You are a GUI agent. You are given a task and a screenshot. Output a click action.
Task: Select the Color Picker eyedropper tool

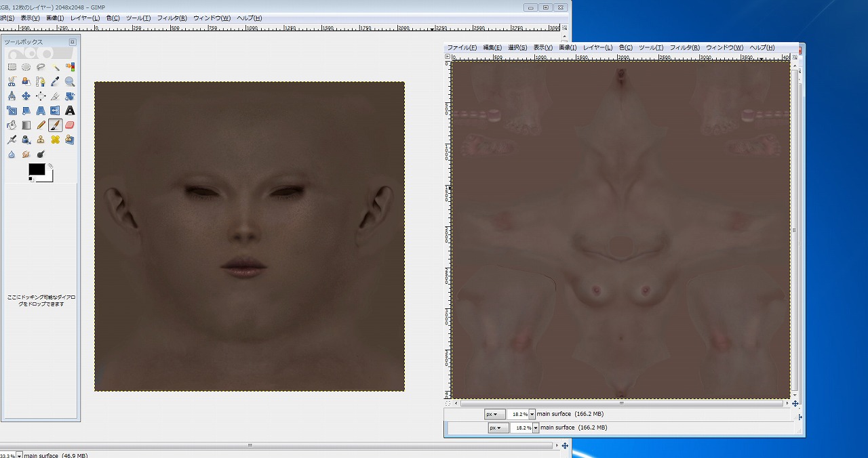click(56, 81)
